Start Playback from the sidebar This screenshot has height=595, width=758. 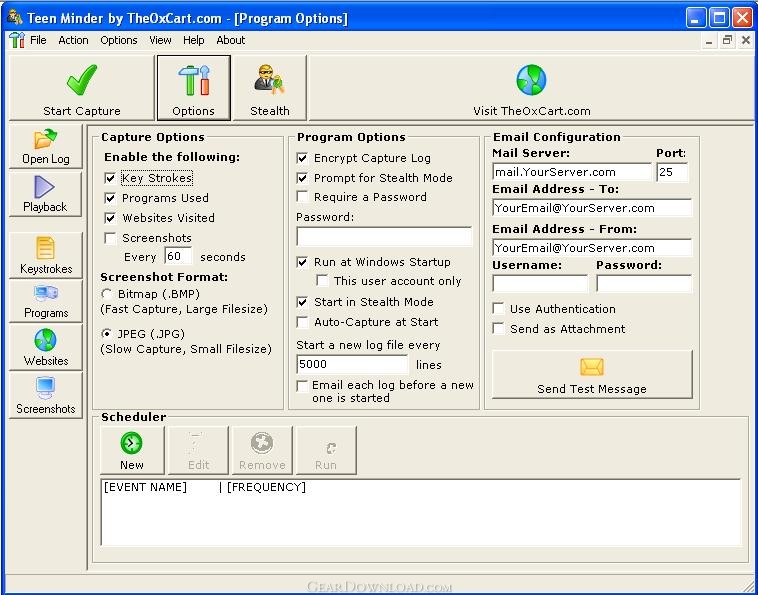tap(45, 194)
